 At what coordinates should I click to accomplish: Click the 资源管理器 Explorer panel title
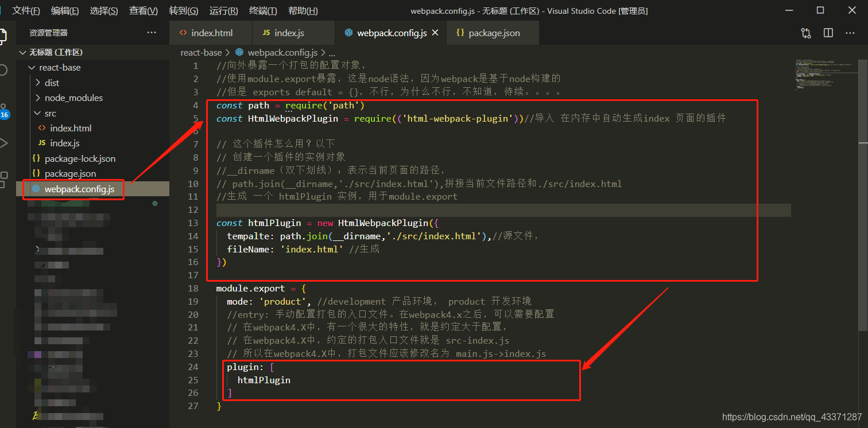(49, 33)
